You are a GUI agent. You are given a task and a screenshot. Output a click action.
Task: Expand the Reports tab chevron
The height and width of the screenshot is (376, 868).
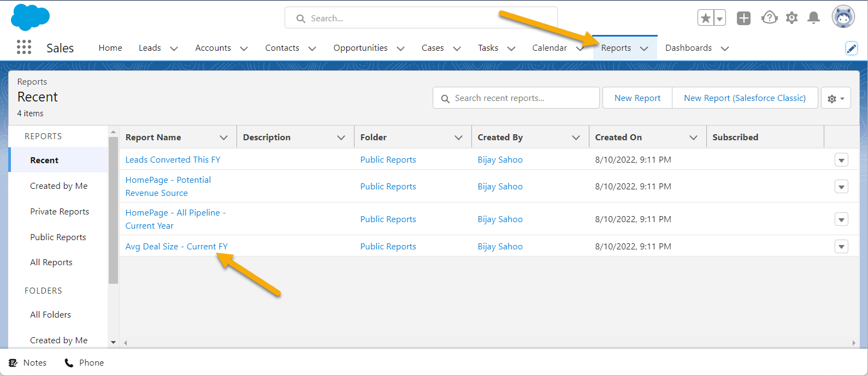click(644, 49)
